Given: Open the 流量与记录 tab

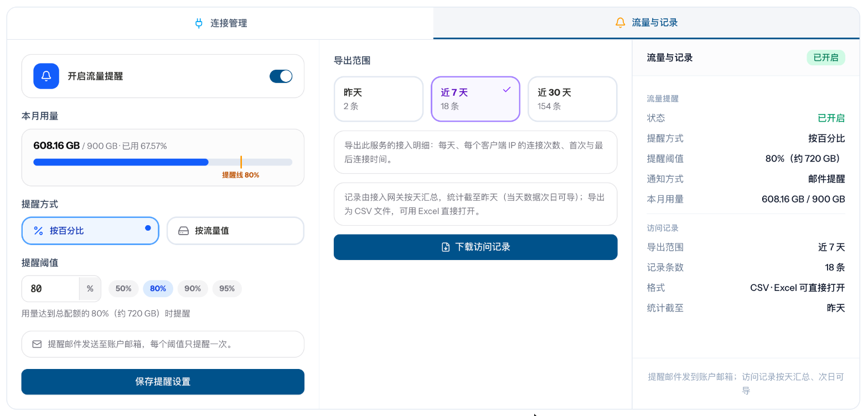Looking at the screenshot, I should 647,23.
